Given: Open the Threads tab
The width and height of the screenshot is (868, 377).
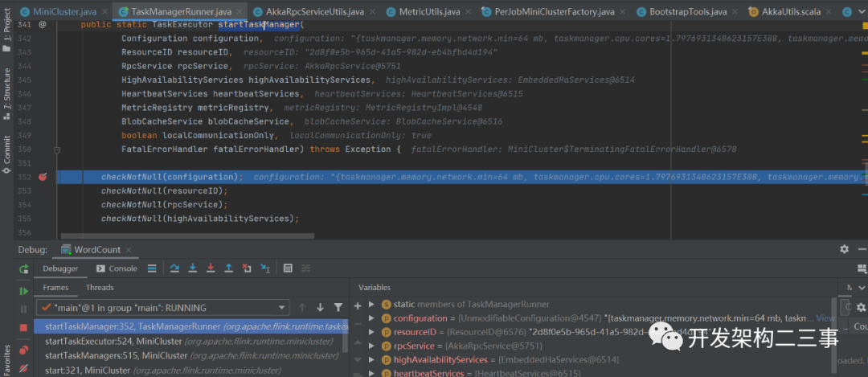Looking at the screenshot, I should click(x=100, y=287).
